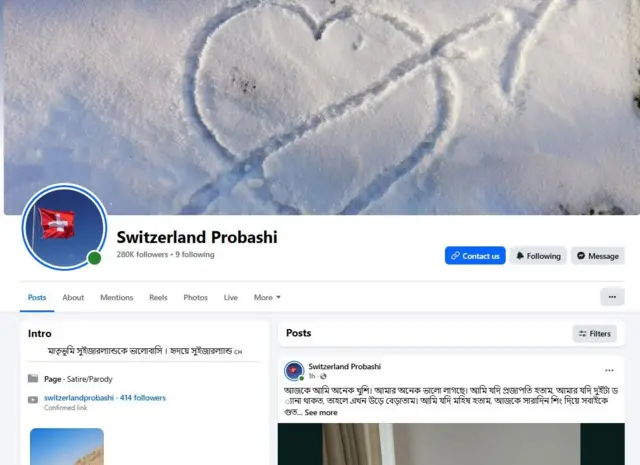Open the post's three-dot options menu

pyautogui.click(x=609, y=370)
